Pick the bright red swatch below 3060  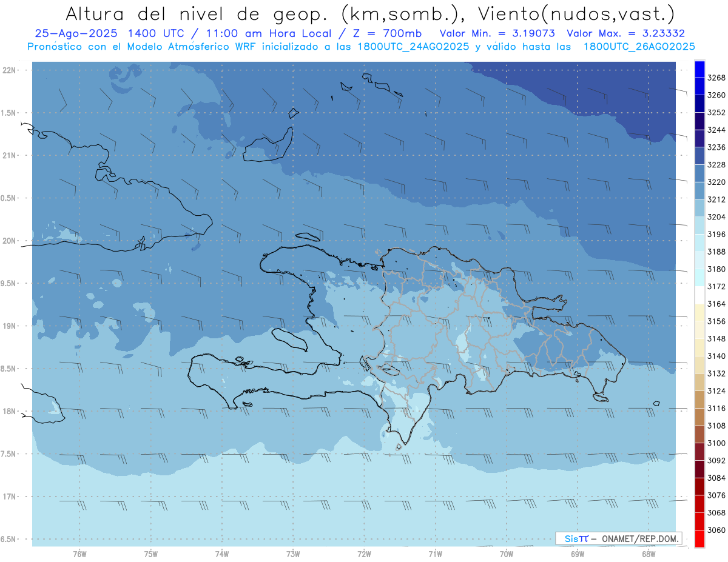pos(699,538)
